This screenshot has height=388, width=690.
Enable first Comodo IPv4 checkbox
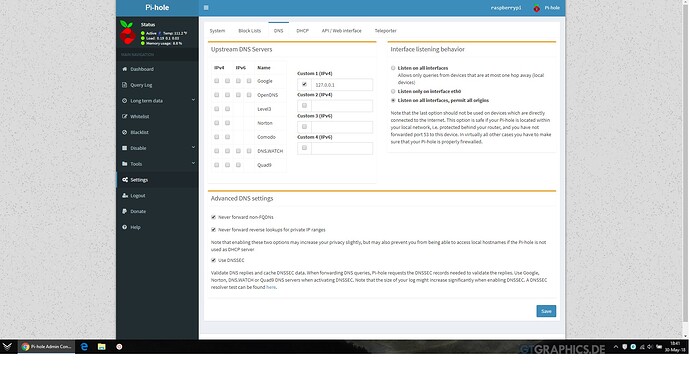[x=217, y=137]
